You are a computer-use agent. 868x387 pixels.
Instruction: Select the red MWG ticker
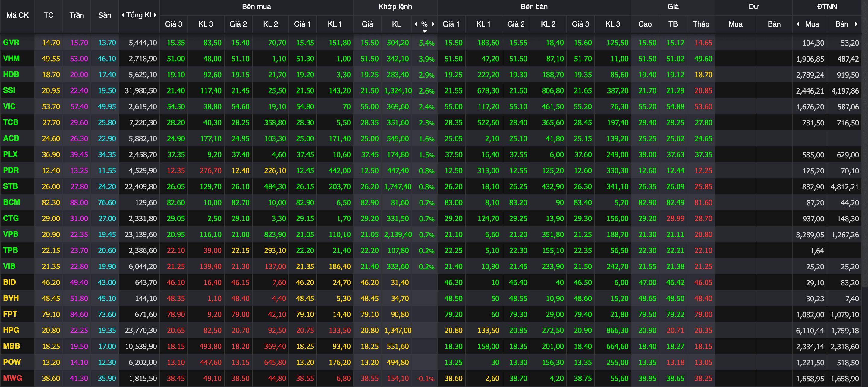pos(12,378)
